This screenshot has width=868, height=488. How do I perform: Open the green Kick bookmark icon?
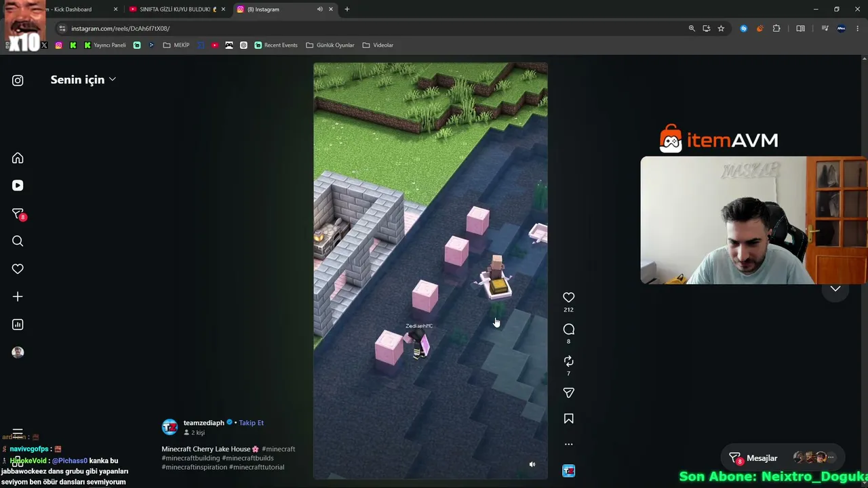73,45
